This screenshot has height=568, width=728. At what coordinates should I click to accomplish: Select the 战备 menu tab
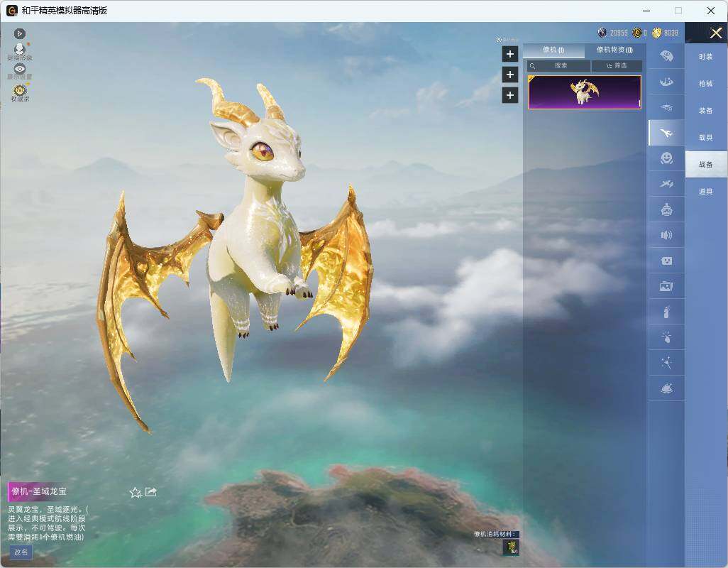click(706, 165)
